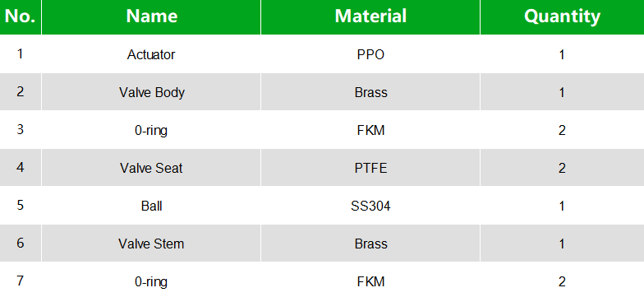Viewport: 644px width, 297px height.
Task: Select the Actuator name cell
Action: [x=151, y=54]
